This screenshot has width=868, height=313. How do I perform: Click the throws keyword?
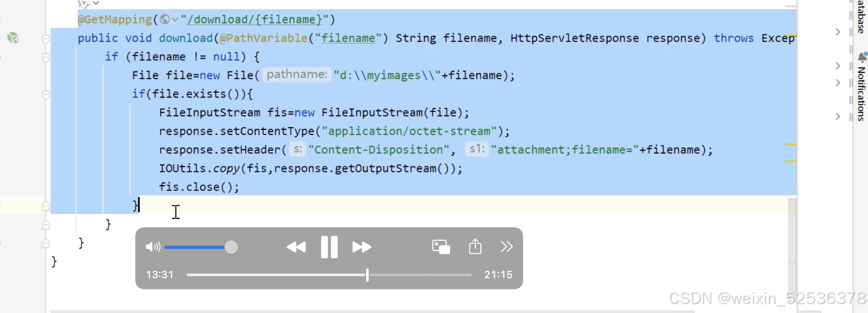pyautogui.click(x=734, y=38)
